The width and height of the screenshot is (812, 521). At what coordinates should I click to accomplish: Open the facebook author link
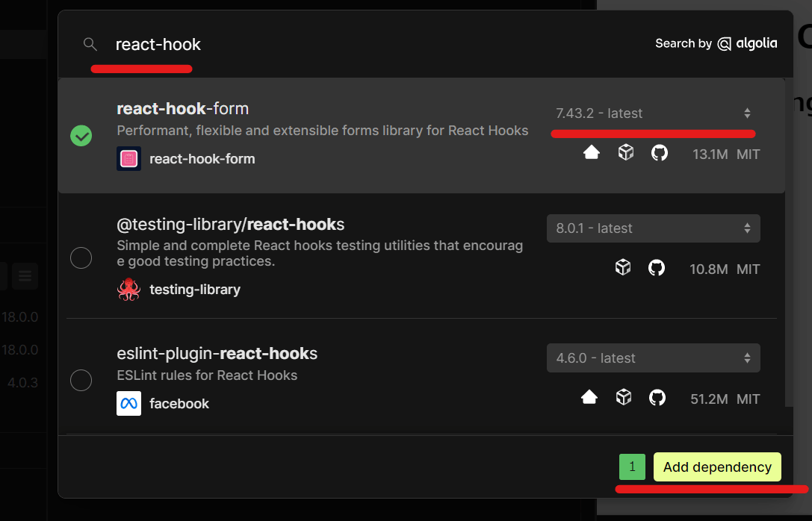(x=179, y=404)
